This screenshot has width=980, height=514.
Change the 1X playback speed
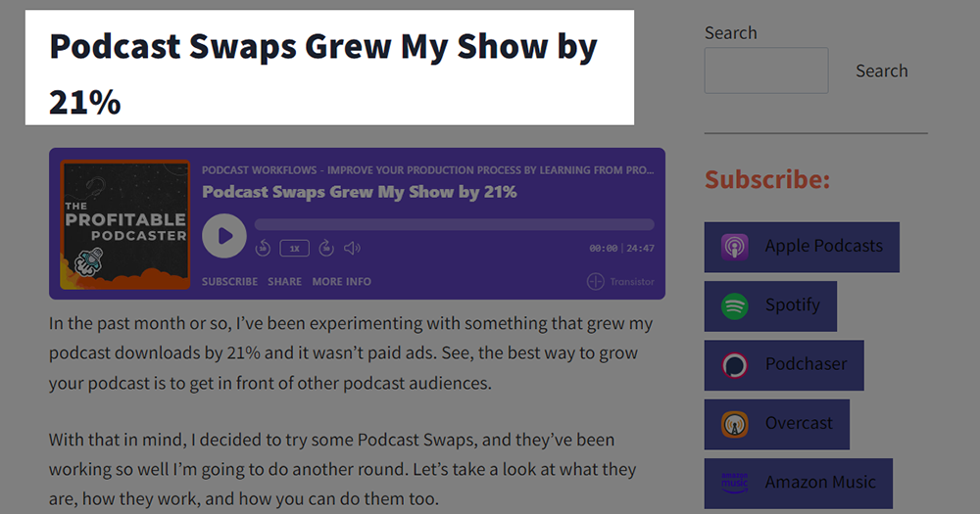(x=294, y=249)
